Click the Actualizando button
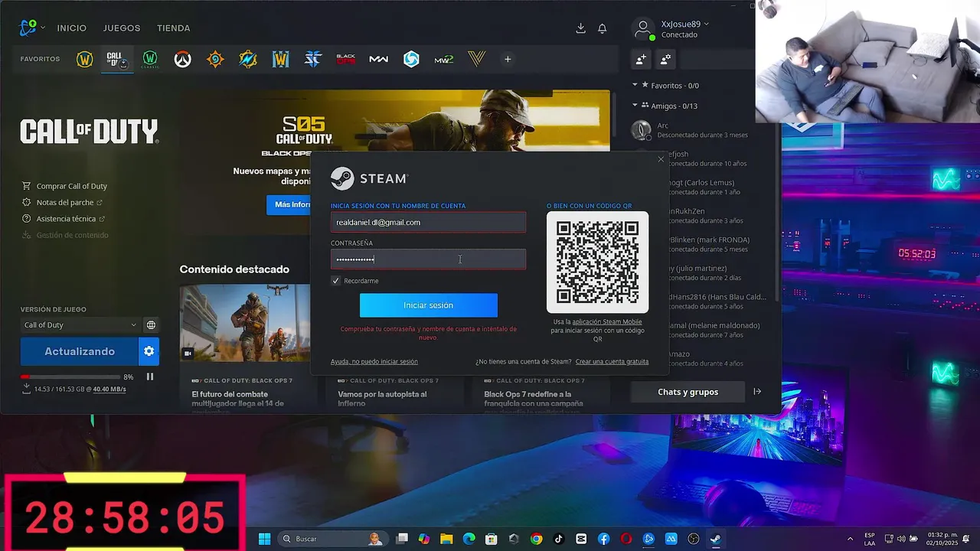The height and width of the screenshot is (551, 980). pyautogui.click(x=80, y=351)
